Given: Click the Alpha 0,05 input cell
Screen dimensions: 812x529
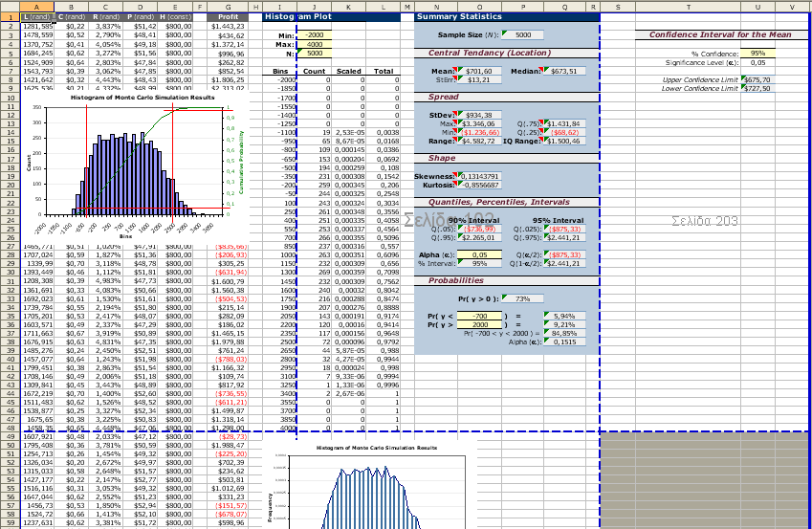Looking at the screenshot, I should point(479,254).
